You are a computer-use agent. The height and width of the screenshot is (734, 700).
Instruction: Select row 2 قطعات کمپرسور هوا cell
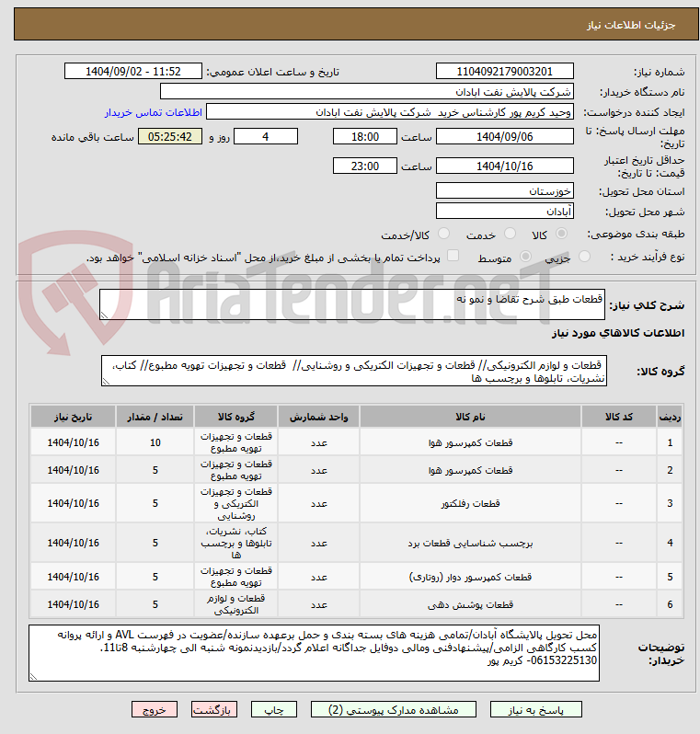tap(470, 470)
